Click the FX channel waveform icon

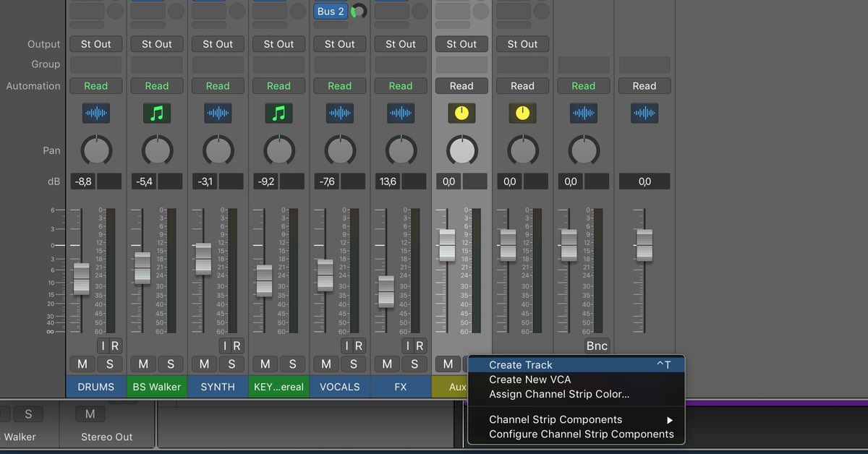point(401,113)
